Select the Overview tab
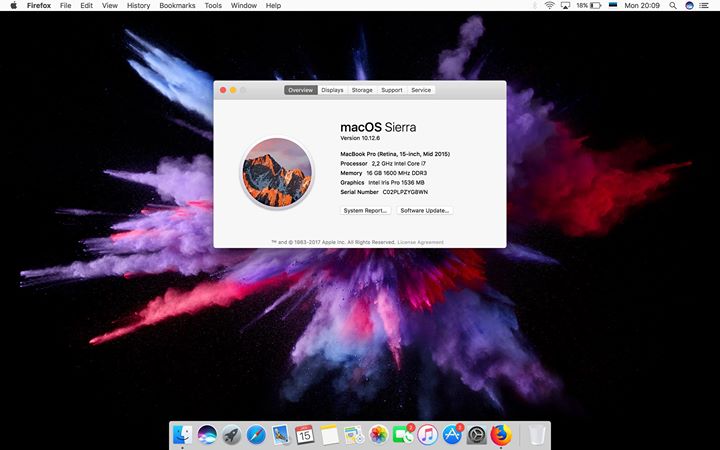720x450 pixels. pyautogui.click(x=301, y=90)
